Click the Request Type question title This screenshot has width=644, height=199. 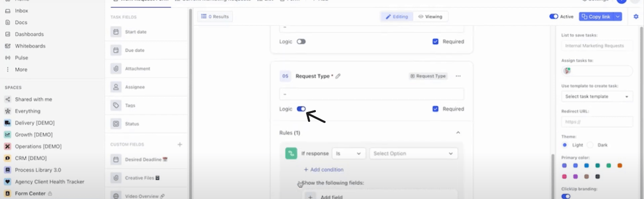(x=314, y=76)
